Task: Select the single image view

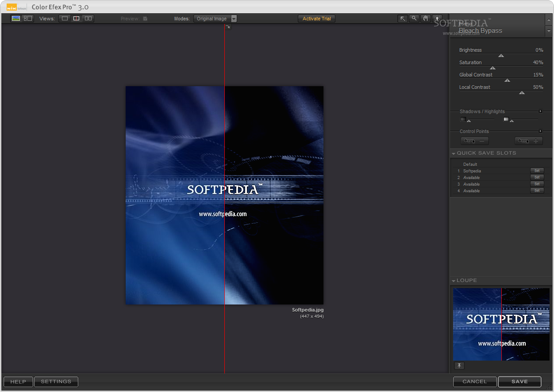Action: click(65, 19)
